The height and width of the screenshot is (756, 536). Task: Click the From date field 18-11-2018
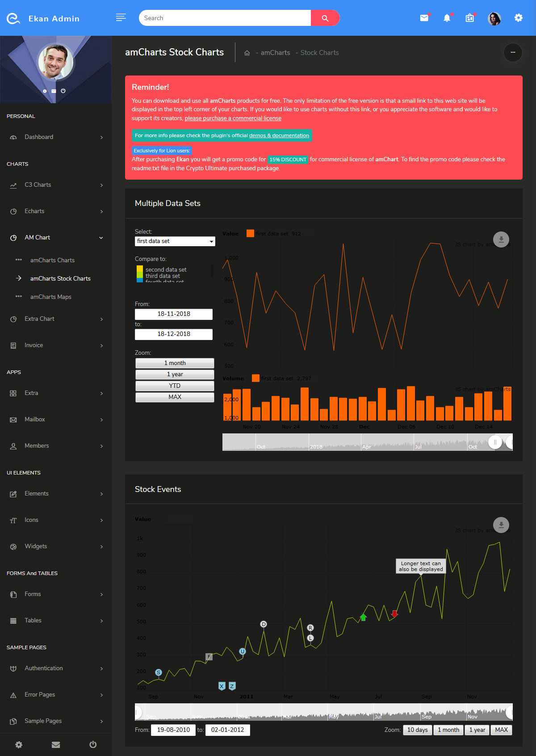(174, 314)
